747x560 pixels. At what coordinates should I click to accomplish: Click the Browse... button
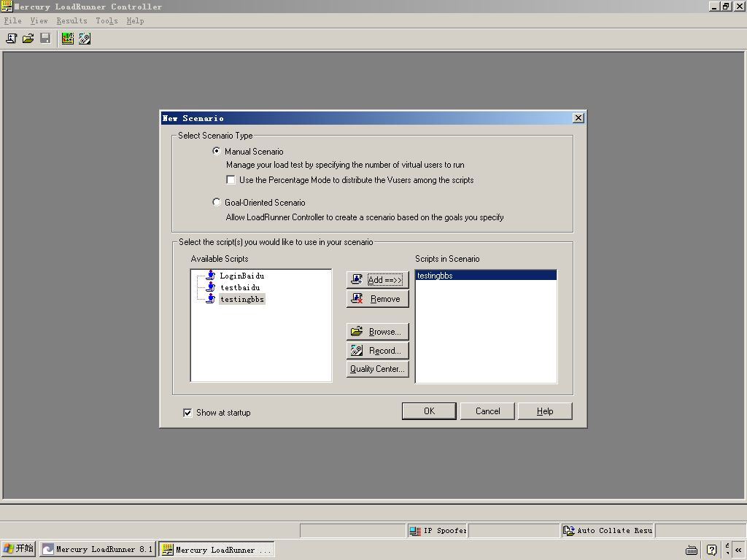(378, 332)
